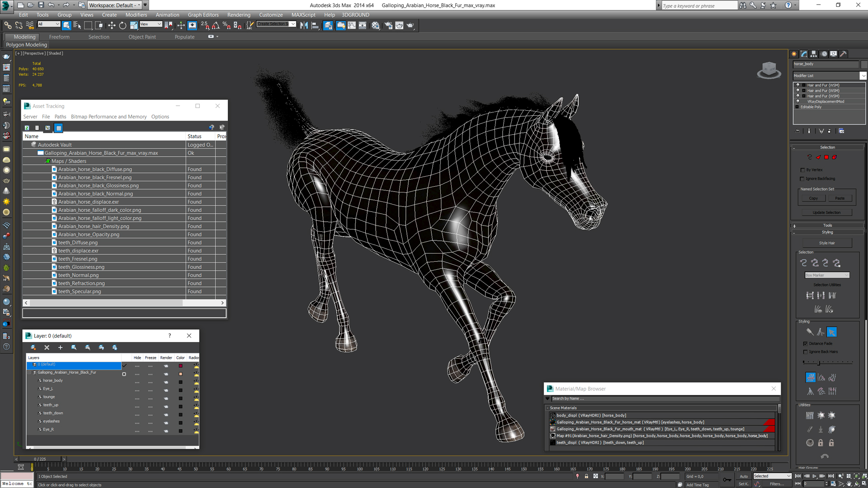Go to the end frame
Image resolution: width=868 pixels, height=488 pixels.
click(831, 476)
